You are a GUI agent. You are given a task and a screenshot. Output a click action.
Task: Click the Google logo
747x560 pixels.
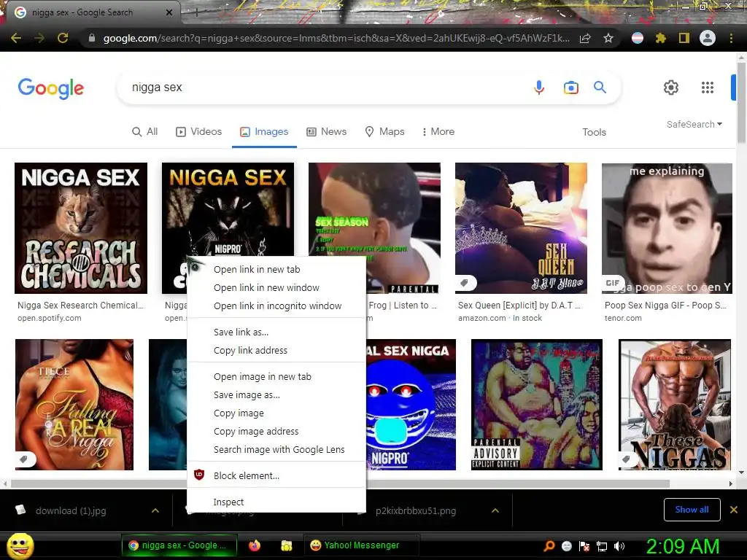point(51,88)
